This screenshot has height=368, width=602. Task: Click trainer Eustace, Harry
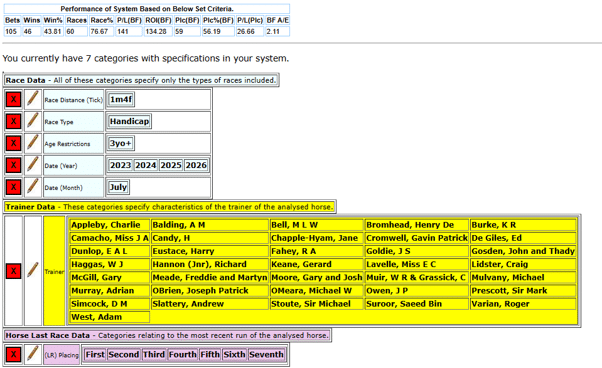pos(210,251)
